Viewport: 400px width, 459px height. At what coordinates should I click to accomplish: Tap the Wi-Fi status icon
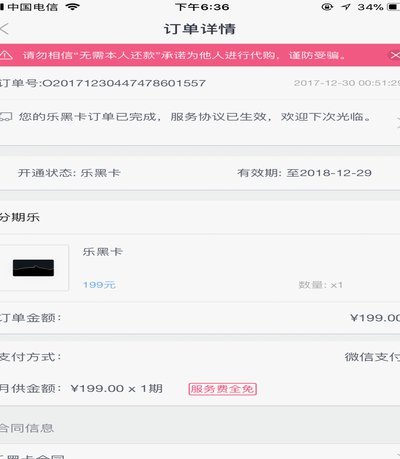(x=72, y=7)
